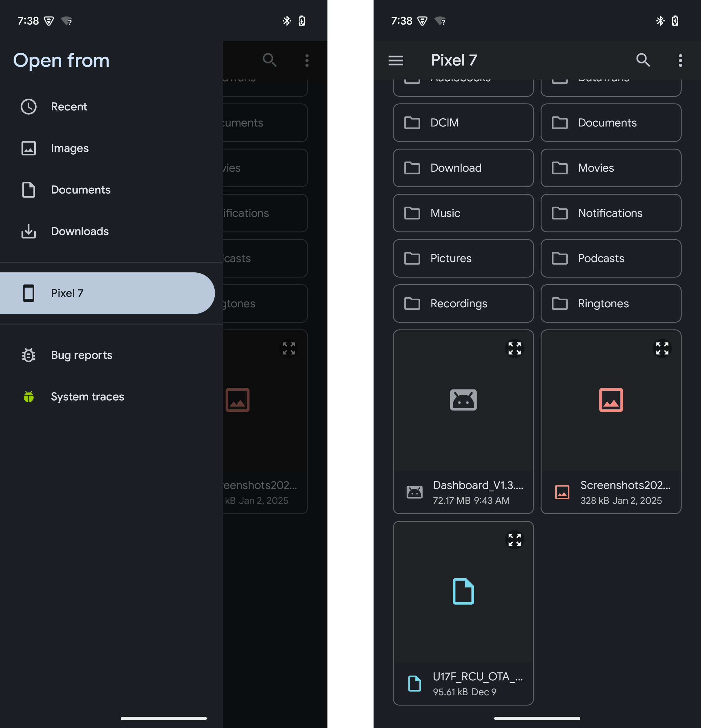Click the picture icon beside Images

tap(29, 148)
